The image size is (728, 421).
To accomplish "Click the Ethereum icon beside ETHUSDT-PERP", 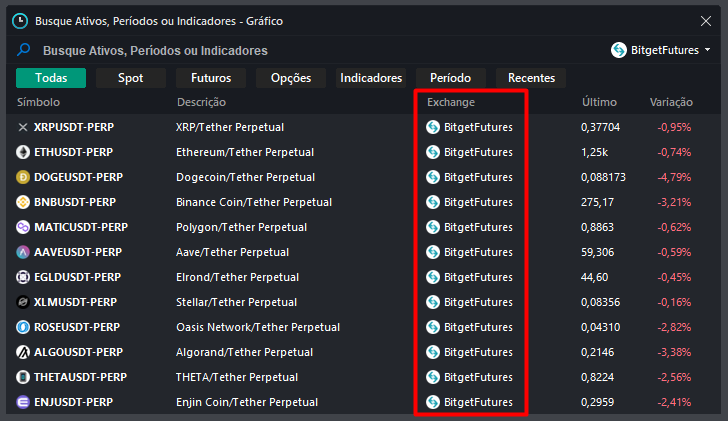I will (23, 152).
